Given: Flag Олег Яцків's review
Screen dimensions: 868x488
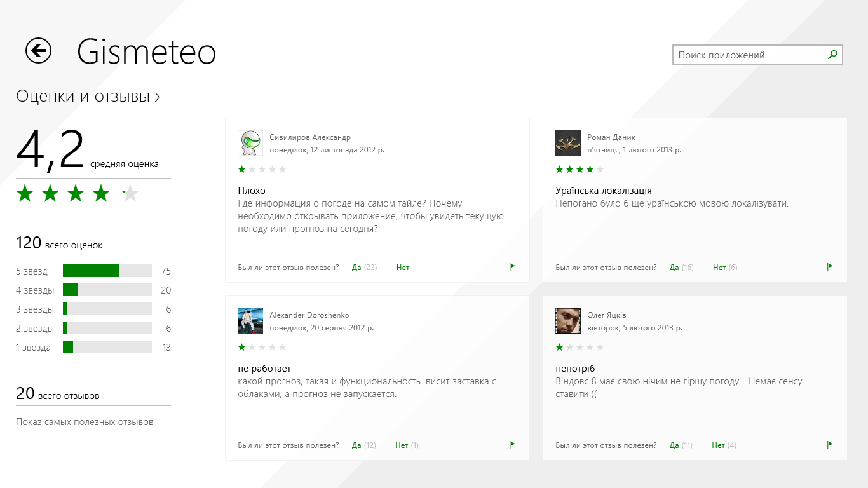Looking at the screenshot, I should click(x=830, y=445).
